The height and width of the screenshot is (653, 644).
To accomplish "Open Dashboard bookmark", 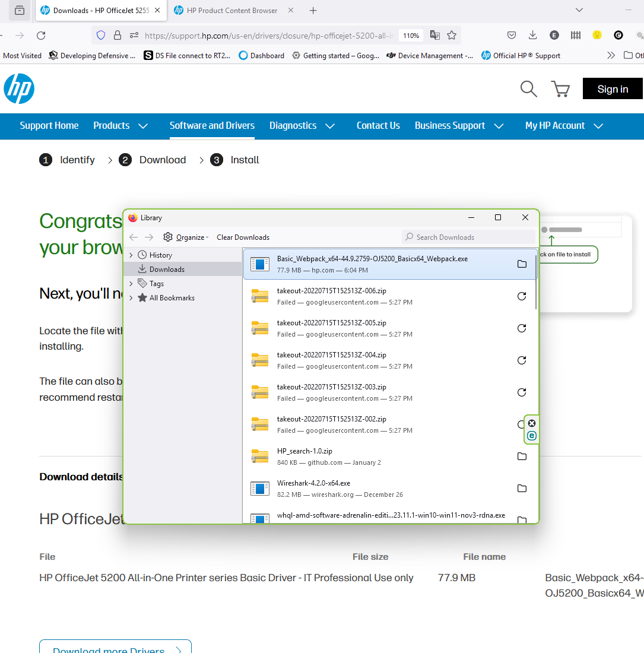I will click(261, 55).
